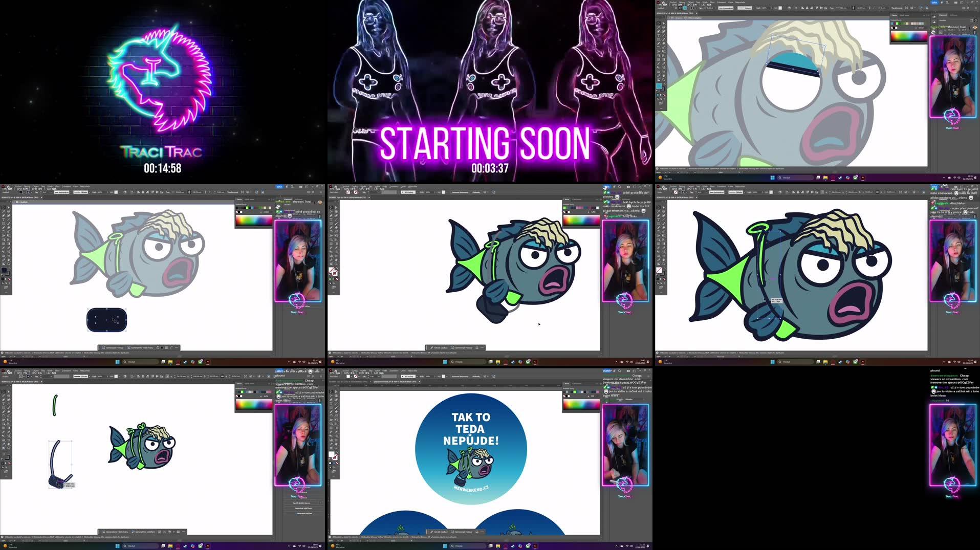Open the Zobrazení menu in the gray fish frame

tap(66, 186)
